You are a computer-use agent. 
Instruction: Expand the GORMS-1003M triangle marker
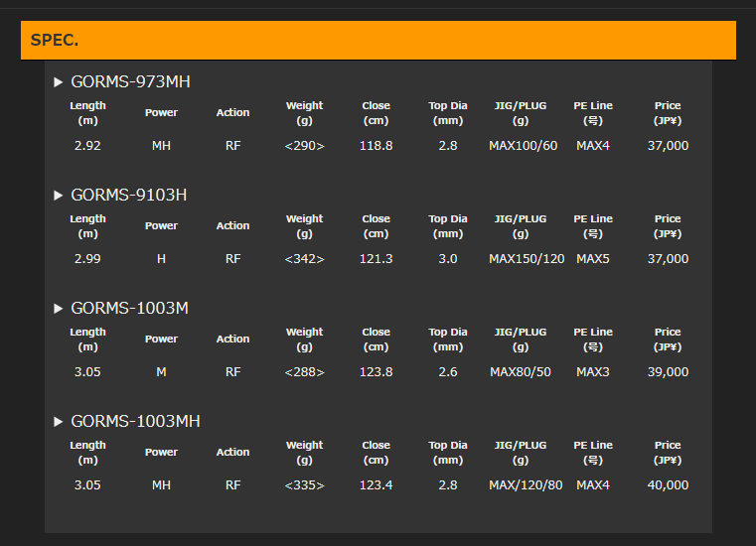[59, 309]
